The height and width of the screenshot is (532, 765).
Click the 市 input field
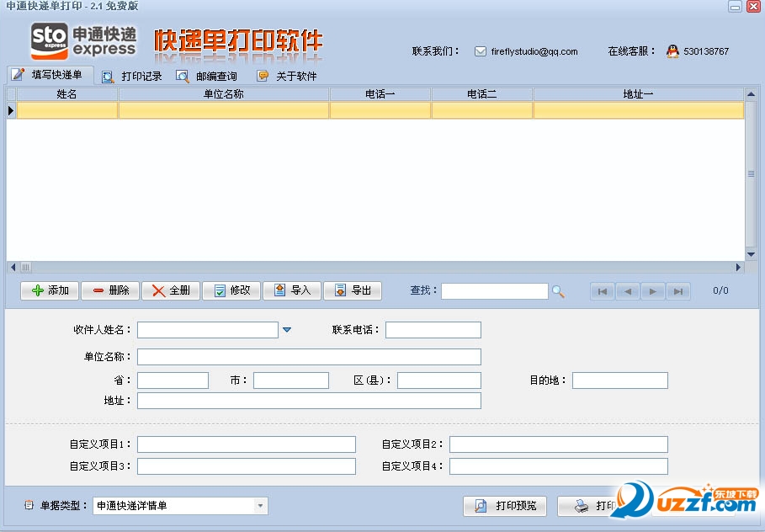tap(291, 380)
